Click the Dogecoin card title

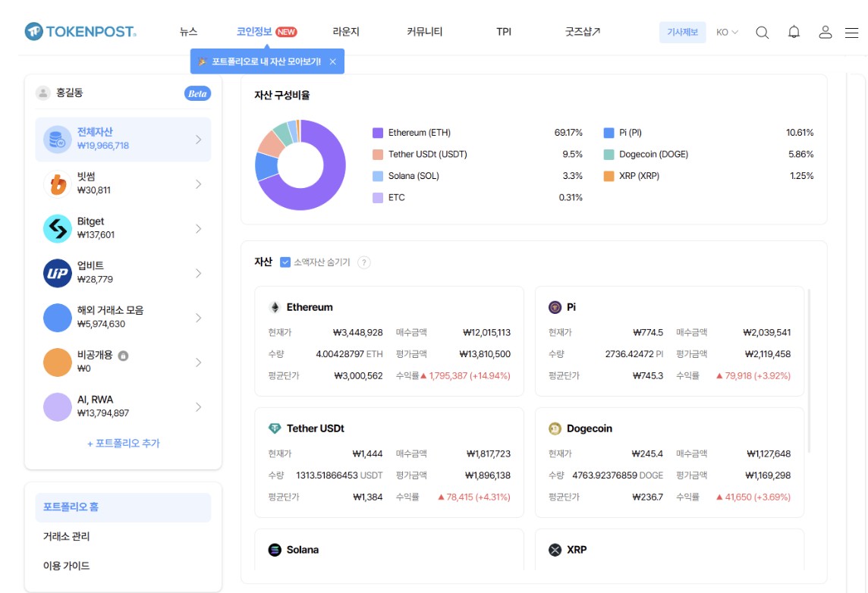pos(590,428)
